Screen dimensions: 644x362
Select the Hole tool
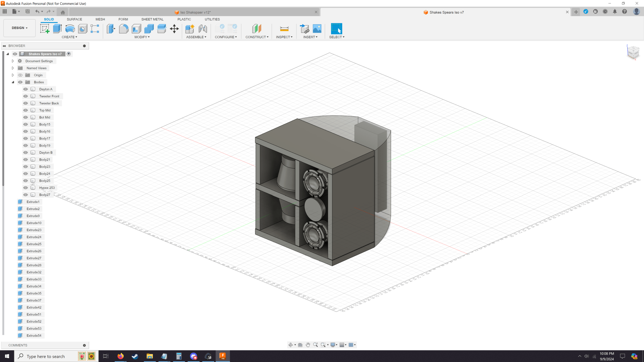pos(82,29)
